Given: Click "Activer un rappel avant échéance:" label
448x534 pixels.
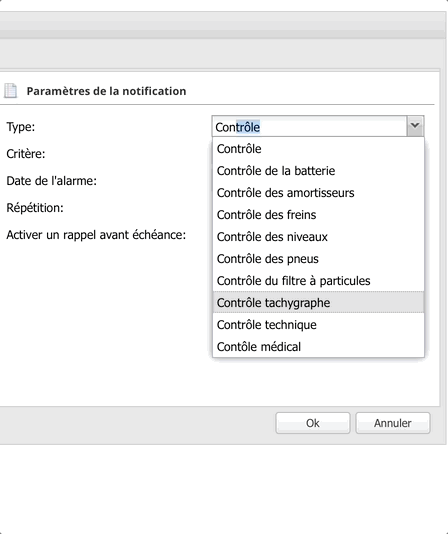Looking at the screenshot, I should [x=96, y=235].
